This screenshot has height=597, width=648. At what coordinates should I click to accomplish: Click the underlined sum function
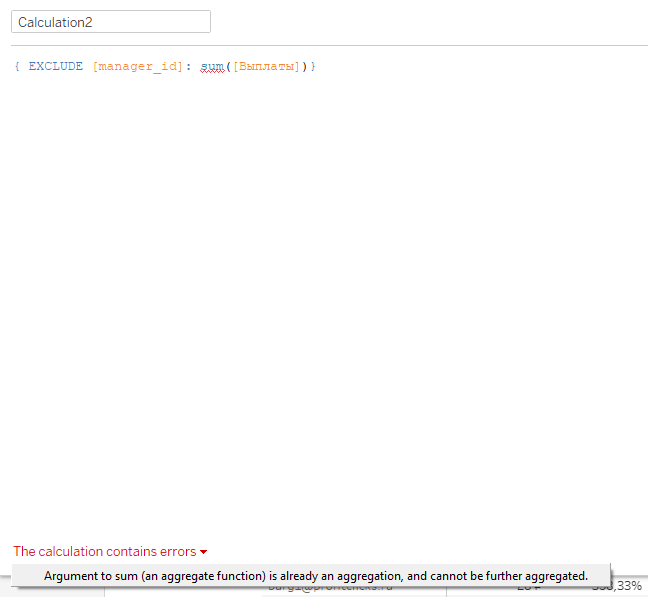[x=212, y=67]
